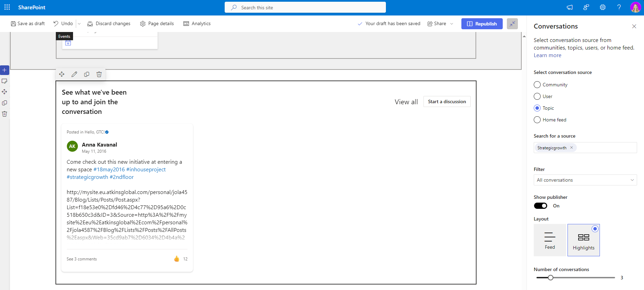Click the #strategicgrowth hashtag link
Viewport: 644px width, 290px height.
(x=87, y=177)
